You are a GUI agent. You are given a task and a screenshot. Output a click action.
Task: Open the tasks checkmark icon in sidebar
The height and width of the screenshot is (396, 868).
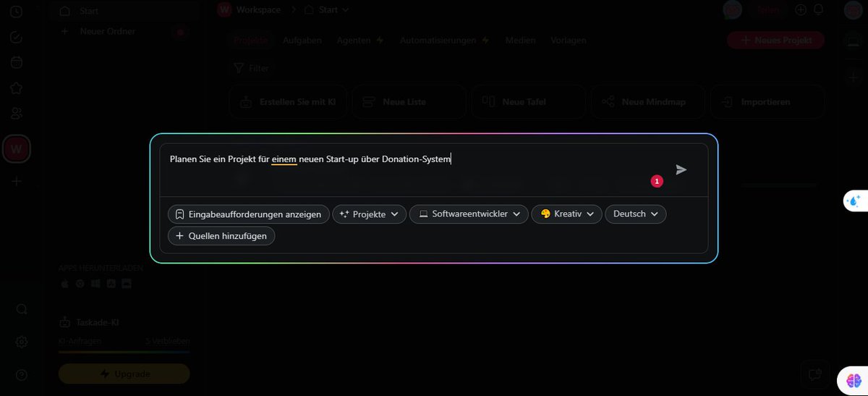click(x=16, y=38)
